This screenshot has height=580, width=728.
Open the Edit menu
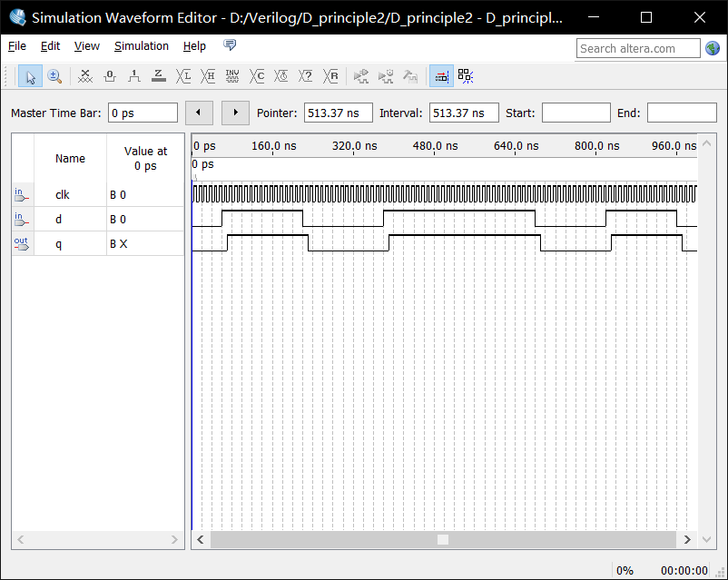tap(50, 46)
